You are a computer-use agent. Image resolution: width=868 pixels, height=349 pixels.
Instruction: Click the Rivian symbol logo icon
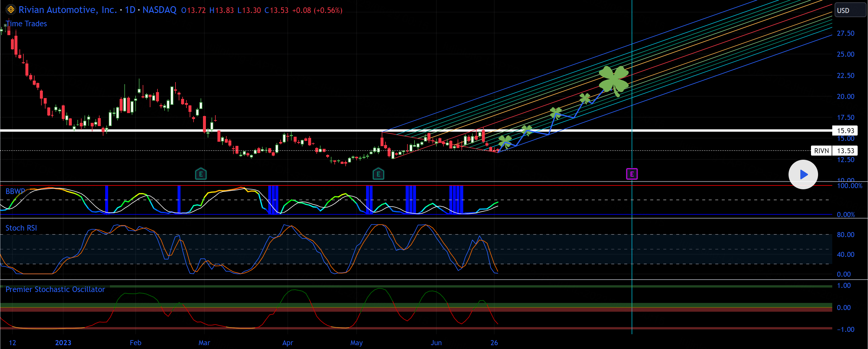(x=11, y=10)
